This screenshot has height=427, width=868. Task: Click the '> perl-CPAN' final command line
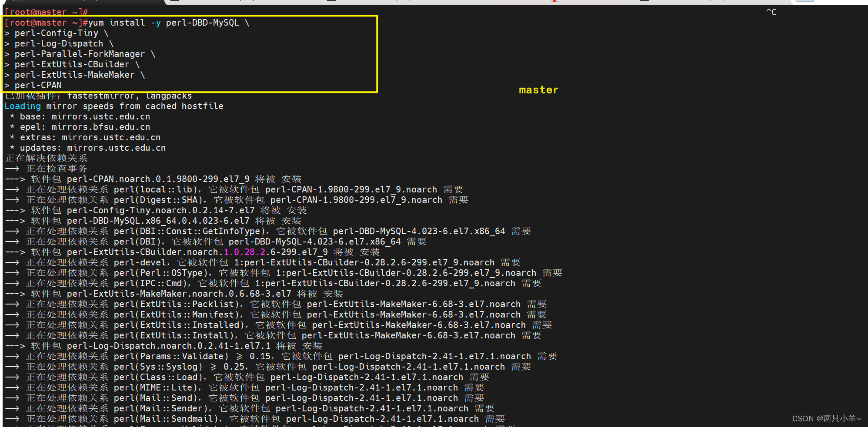33,85
